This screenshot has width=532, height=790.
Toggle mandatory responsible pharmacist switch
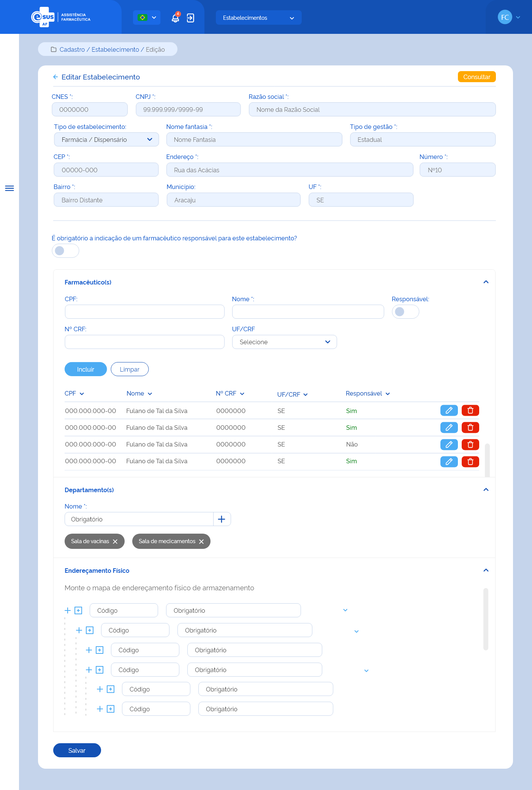click(x=65, y=251)
